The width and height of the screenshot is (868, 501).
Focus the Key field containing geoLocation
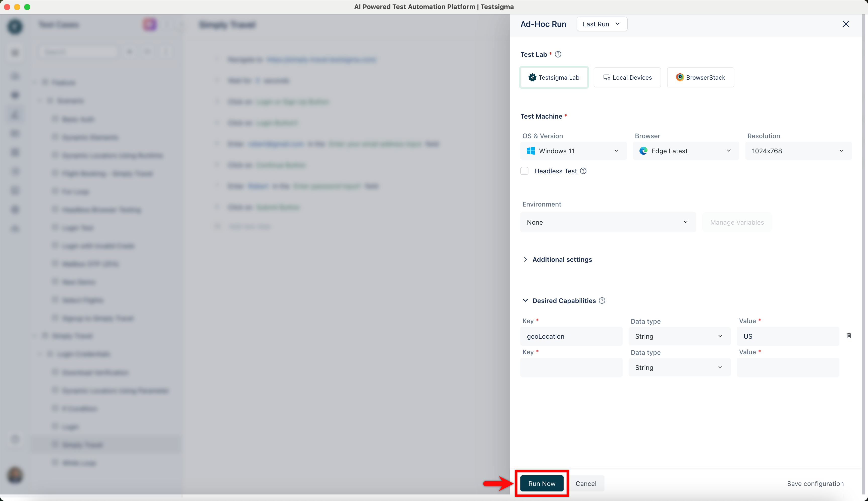tap(571, 336)
